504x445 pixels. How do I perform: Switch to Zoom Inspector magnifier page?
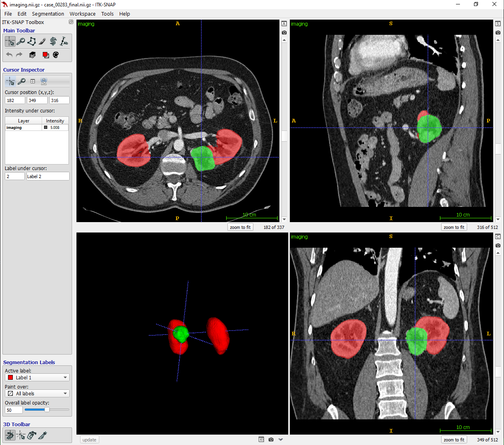[x=22, y=81]
